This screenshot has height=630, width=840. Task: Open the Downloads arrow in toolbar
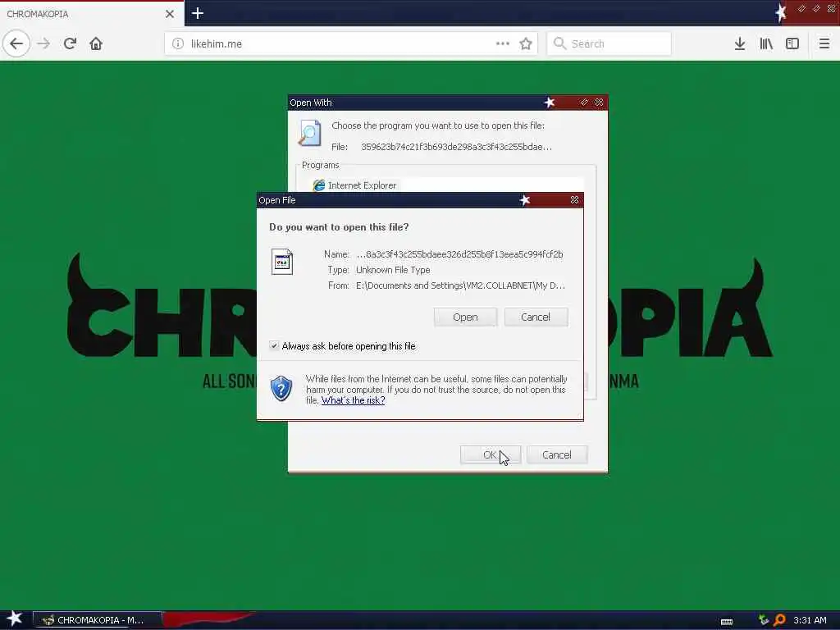pos(740,43)
